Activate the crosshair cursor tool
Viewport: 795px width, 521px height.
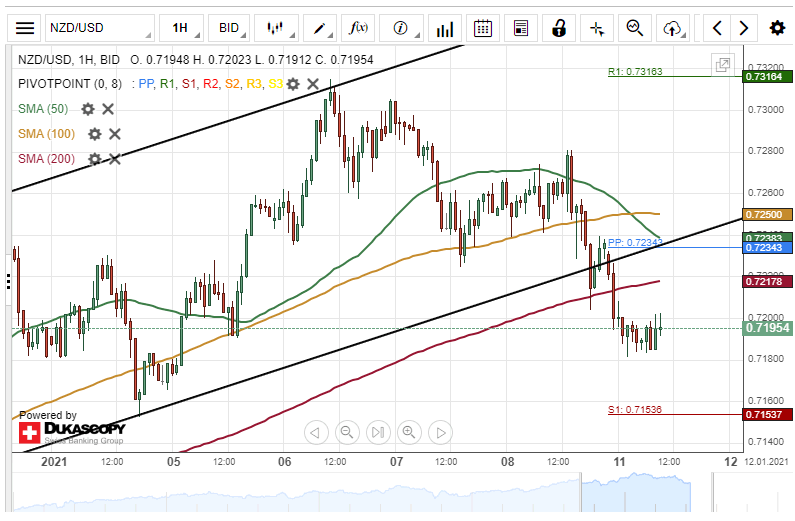pyautogui.click(x=597, y=27)
